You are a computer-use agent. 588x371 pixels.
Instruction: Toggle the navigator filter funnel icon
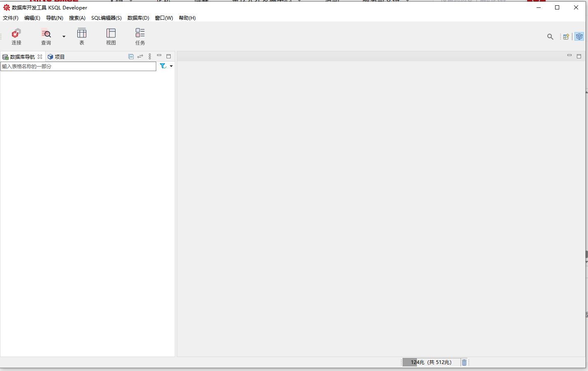[163, 66]
